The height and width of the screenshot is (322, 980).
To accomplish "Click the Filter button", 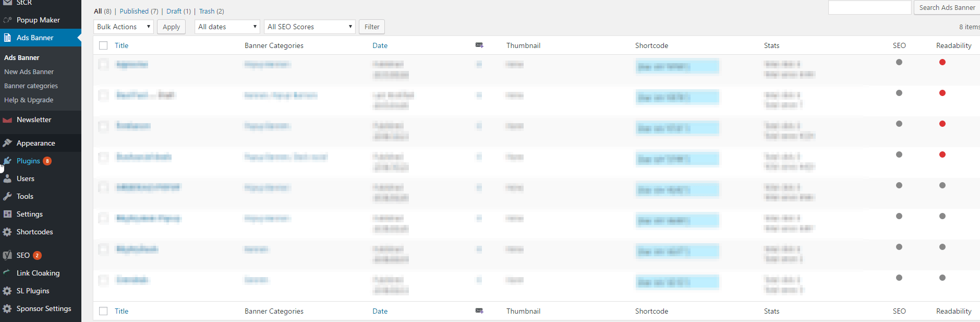I will [x=372, y=27].
